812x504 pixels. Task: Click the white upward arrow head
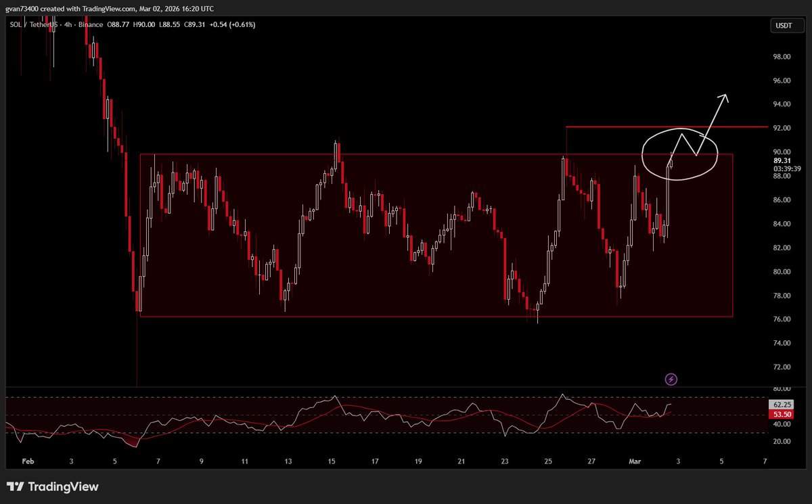[x=725, y=97]
